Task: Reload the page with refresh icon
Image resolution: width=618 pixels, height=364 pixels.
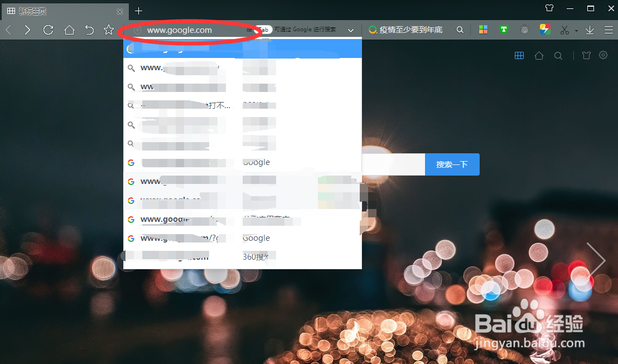Action: click(48, 30)
